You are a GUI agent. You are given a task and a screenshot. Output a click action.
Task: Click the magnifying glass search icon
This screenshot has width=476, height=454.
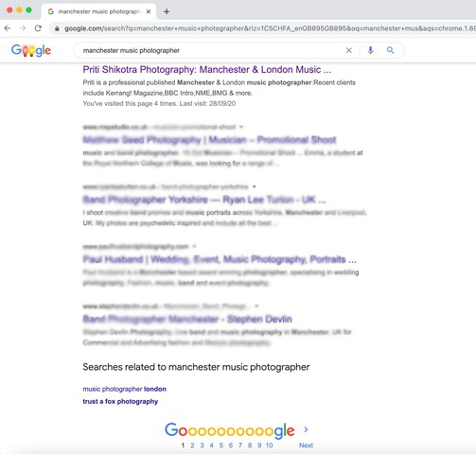coord(390,50)
